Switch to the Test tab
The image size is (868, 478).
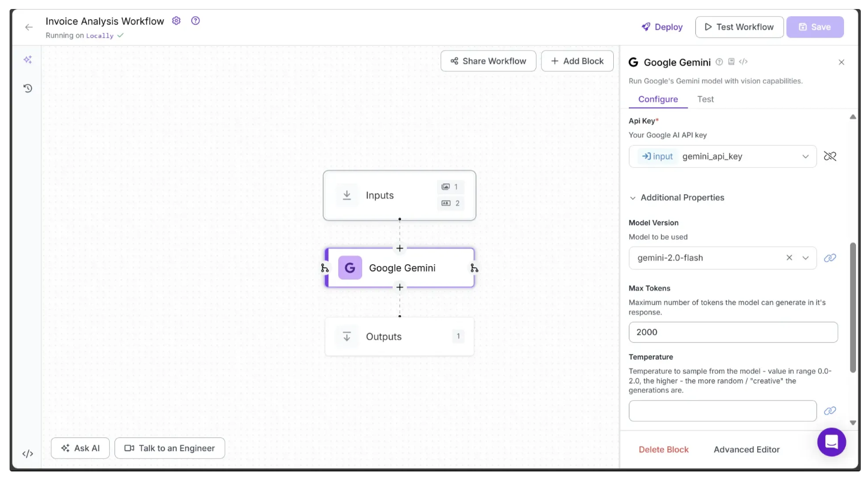point(706,99)
